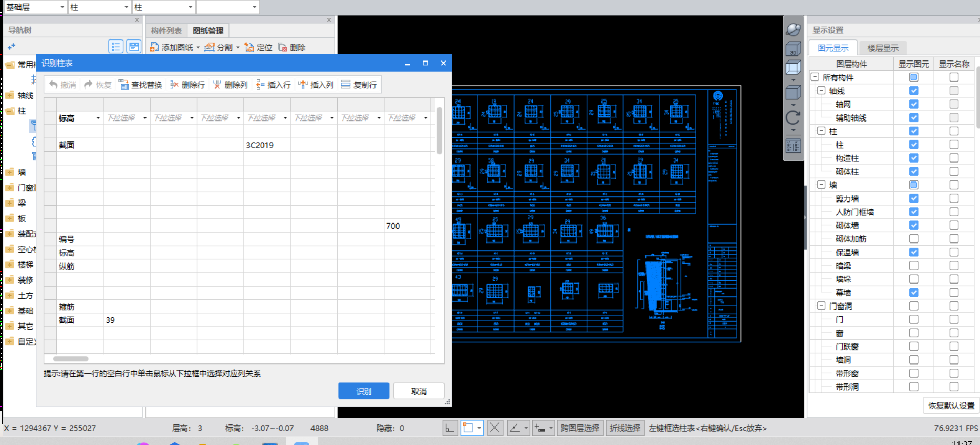Toggle 辅助轴线 display checkbox

tap(913, 117)
